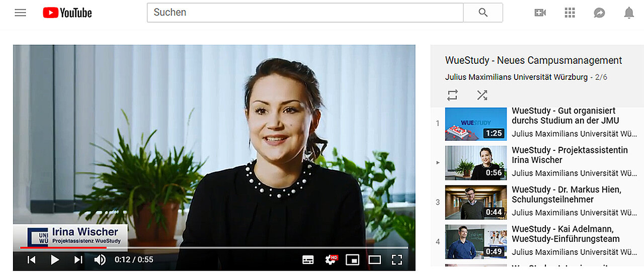Open the create video camera icon
This screenshot has width=644, height=276.
[540, 13]
